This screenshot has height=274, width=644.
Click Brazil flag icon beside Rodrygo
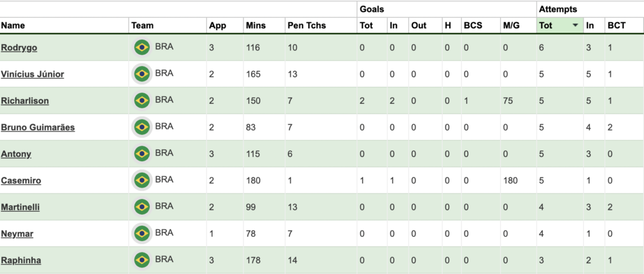pyautogui.click(x=142, y=47)
